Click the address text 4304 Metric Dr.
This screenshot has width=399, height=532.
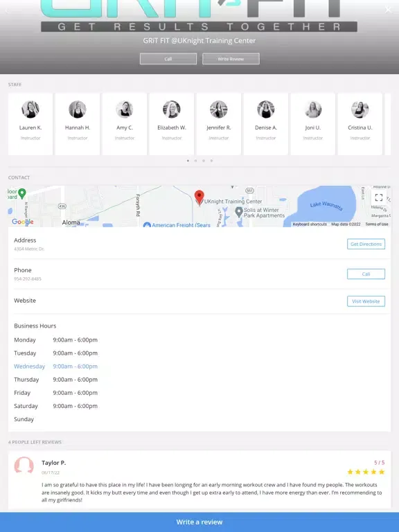pos(29,249)
